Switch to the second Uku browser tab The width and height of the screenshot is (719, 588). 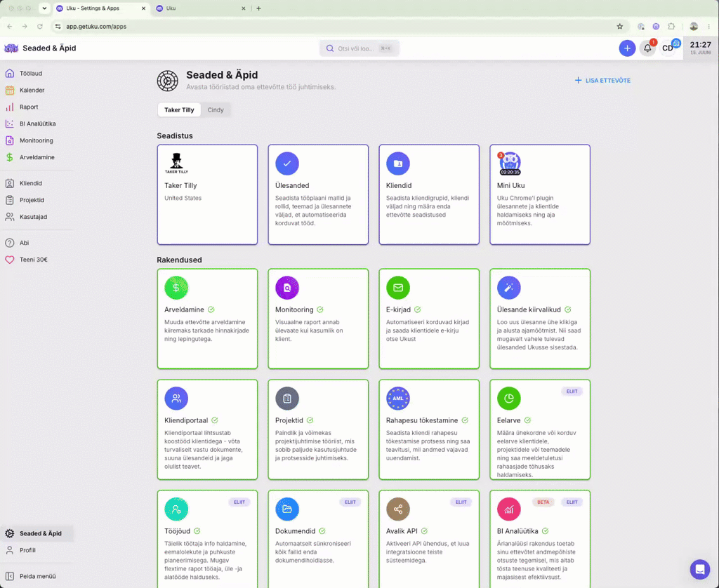[202, 8]
